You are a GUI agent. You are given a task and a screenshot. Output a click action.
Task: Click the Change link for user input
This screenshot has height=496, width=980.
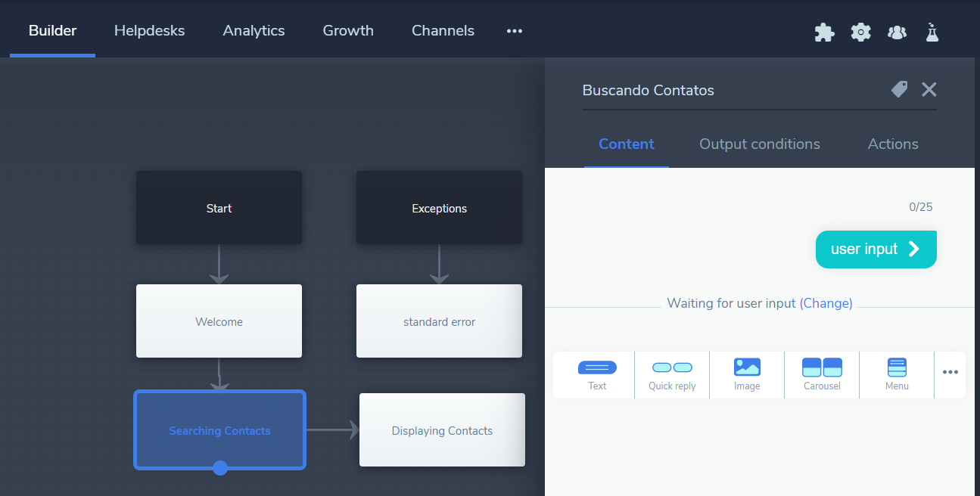(x=826, y=303)
